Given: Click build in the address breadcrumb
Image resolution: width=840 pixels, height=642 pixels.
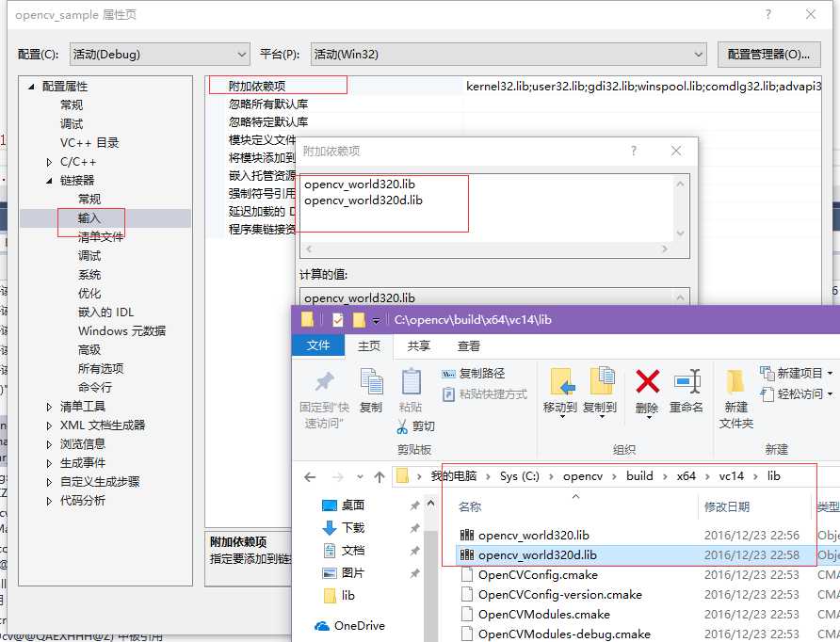Looking at the screenshot, I should point(639,476).
